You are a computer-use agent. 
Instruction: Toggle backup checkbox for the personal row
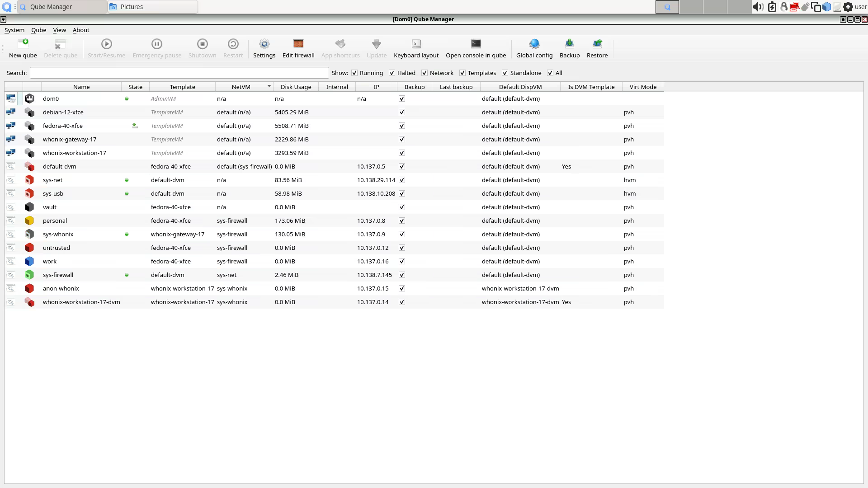[x=402, y=221]
